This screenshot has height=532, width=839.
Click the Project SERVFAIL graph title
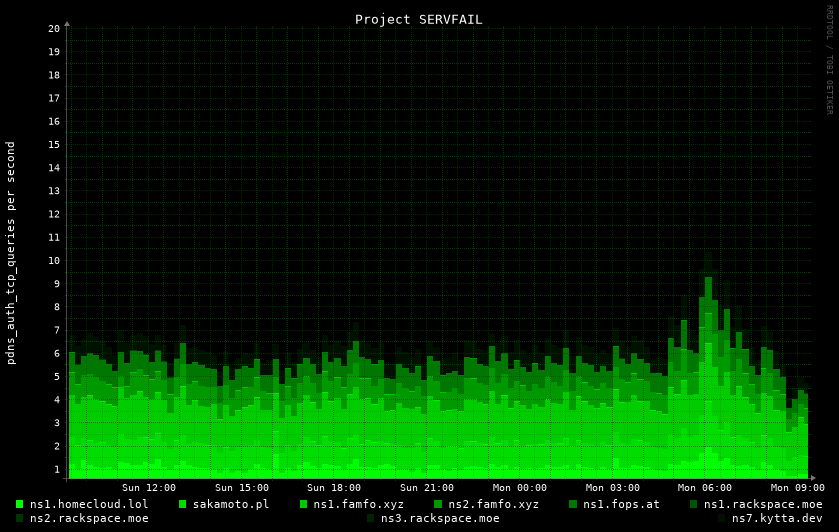coord(418,19)
